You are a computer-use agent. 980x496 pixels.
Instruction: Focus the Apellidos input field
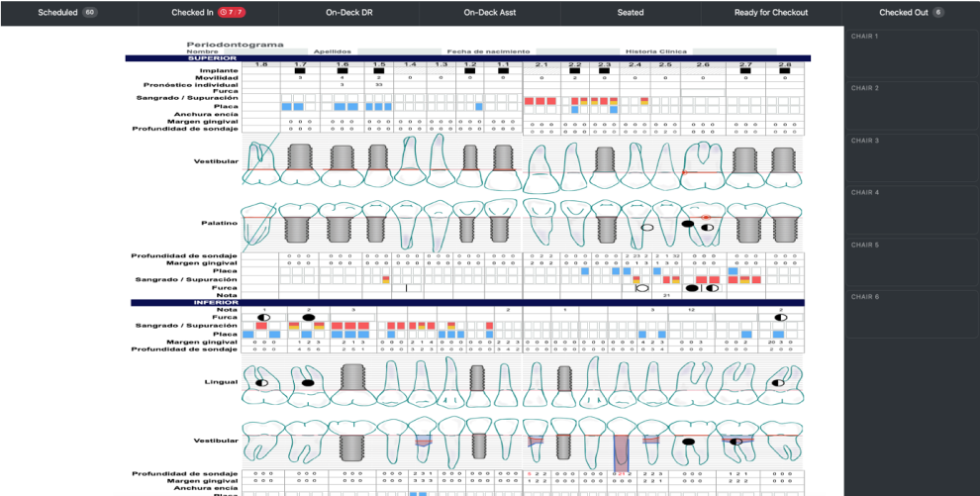[x=398, y=51]
